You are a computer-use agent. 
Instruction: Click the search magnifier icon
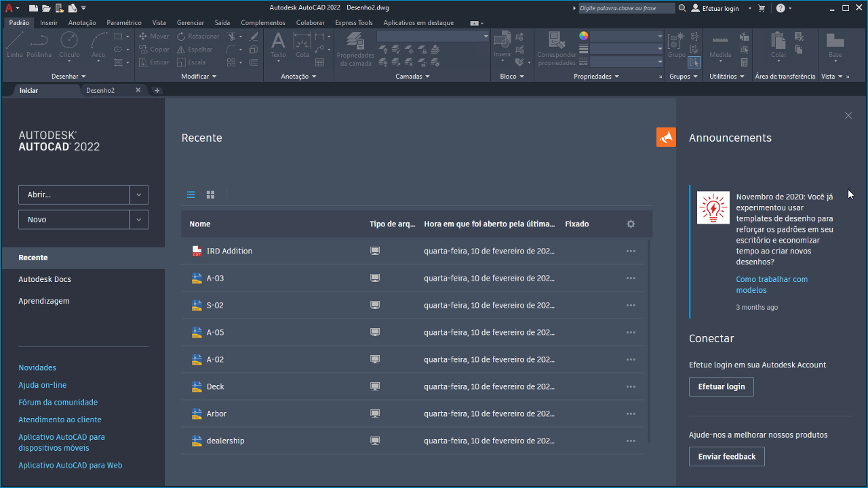point(682,8)
